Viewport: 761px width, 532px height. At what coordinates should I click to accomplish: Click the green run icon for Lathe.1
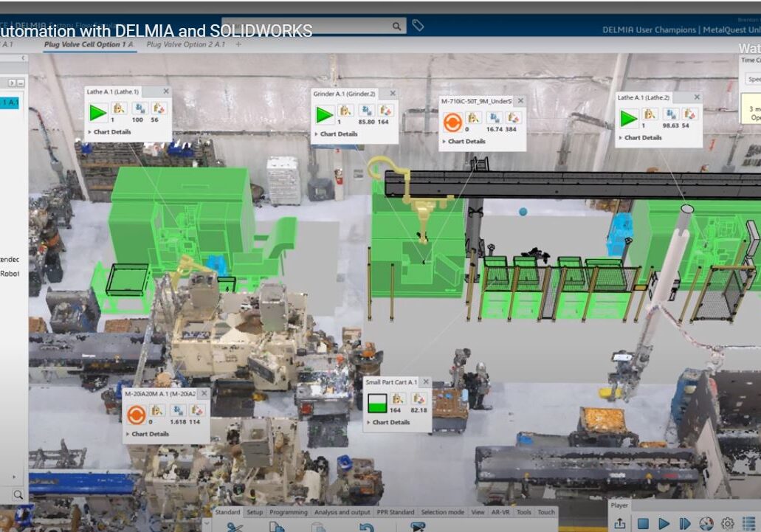click(x=97, y=113)
